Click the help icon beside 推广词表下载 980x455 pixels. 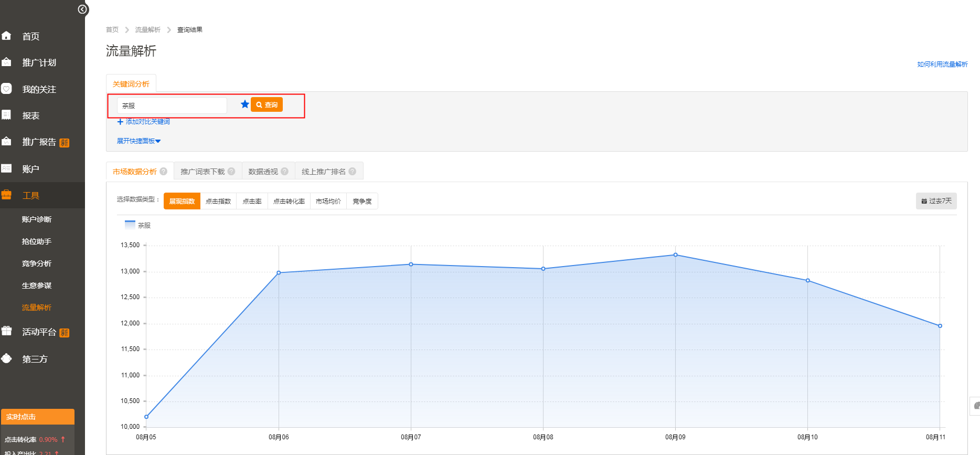(x=231, y=172)
